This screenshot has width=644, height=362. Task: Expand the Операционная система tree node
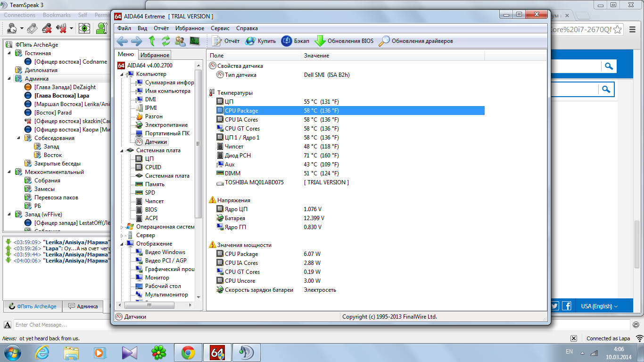pos(122,227)
